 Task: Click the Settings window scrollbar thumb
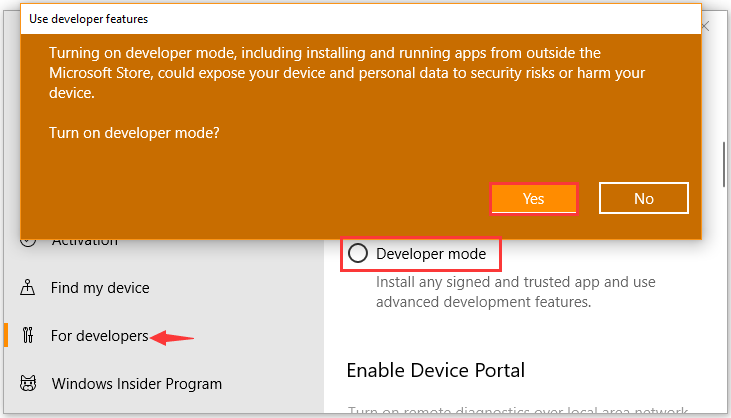click(x=724, y=165)
